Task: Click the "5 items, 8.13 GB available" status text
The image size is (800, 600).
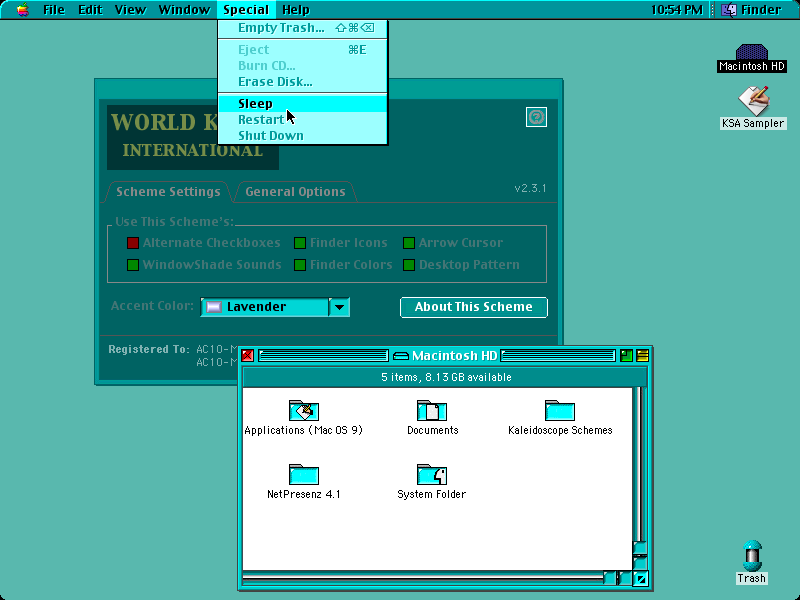Action: 446,377
